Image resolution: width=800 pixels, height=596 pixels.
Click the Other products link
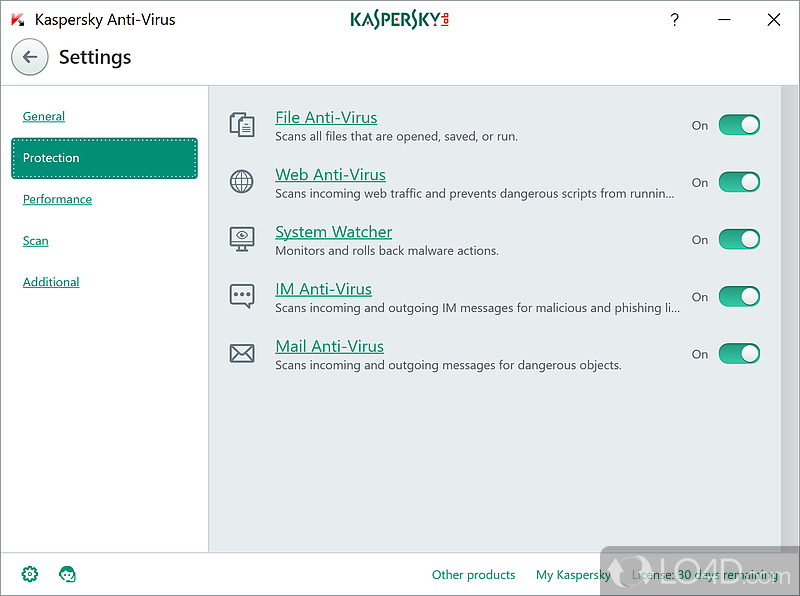(x=473, y=575)
